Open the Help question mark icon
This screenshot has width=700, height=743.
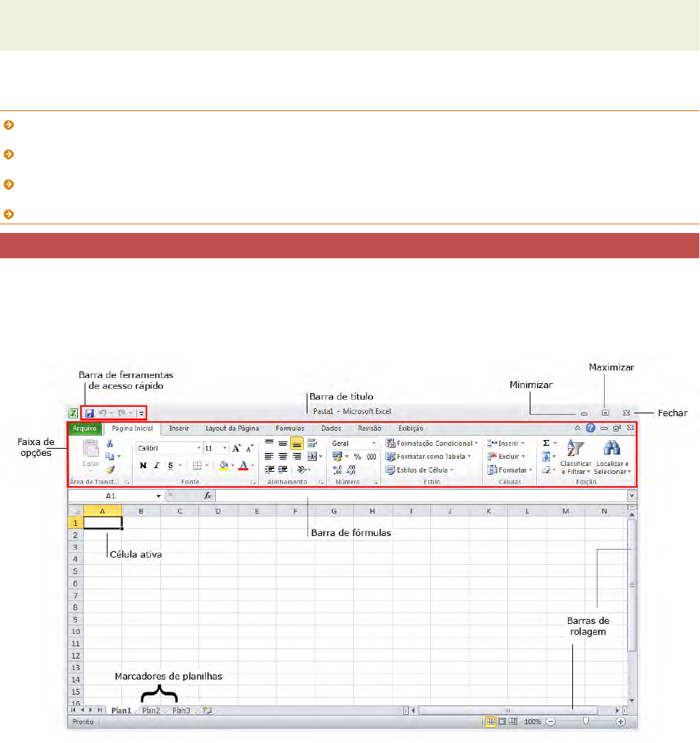tap(590, 428)
